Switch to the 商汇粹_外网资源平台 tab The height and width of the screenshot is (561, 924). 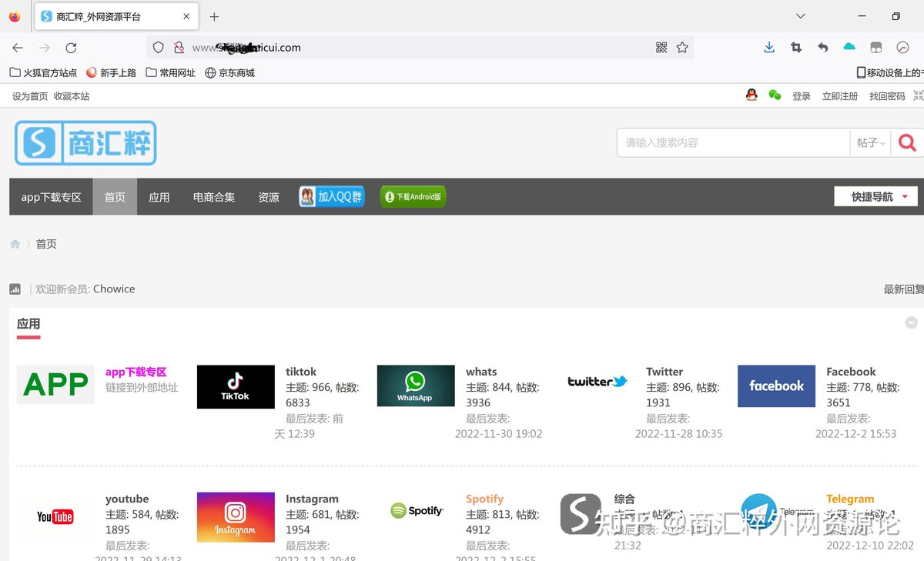115,16
